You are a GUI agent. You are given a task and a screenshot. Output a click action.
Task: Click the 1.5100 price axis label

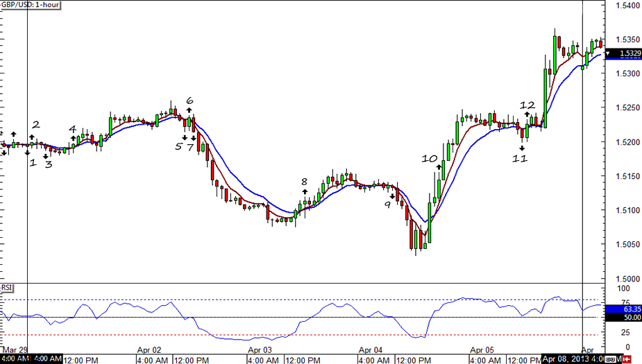point(627,210)
